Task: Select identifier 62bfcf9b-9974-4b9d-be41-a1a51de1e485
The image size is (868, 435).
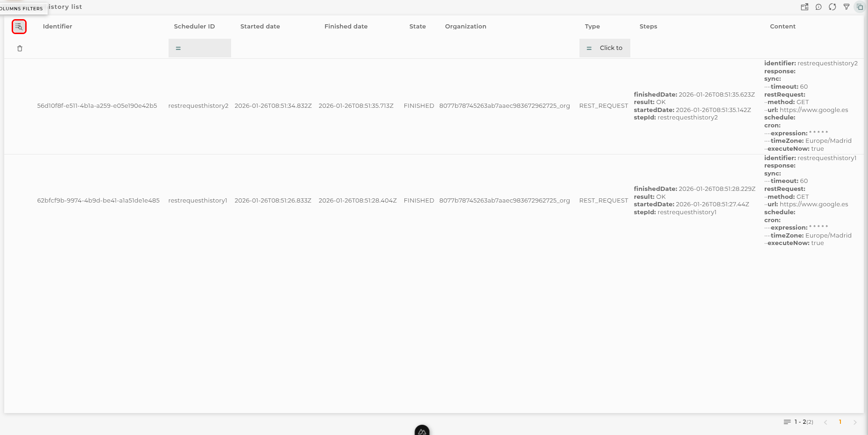Action: click(x=98, y=201)
